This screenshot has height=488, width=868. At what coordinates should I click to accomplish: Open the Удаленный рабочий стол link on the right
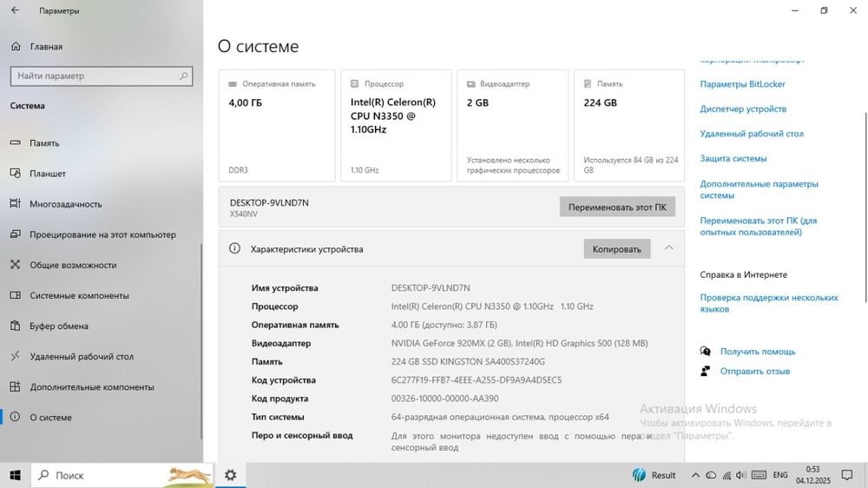point(751,134)
